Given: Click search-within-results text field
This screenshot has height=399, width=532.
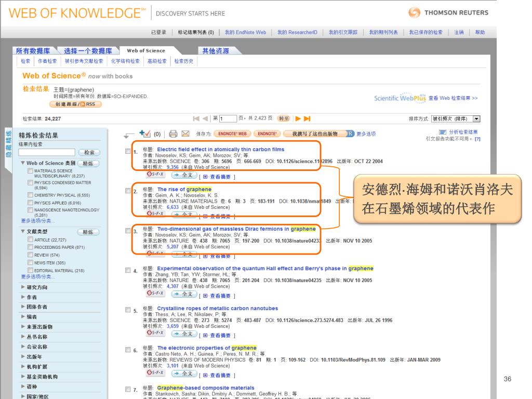Looking at the screenshot, I should pyautogui.click(x=47, y=152).
